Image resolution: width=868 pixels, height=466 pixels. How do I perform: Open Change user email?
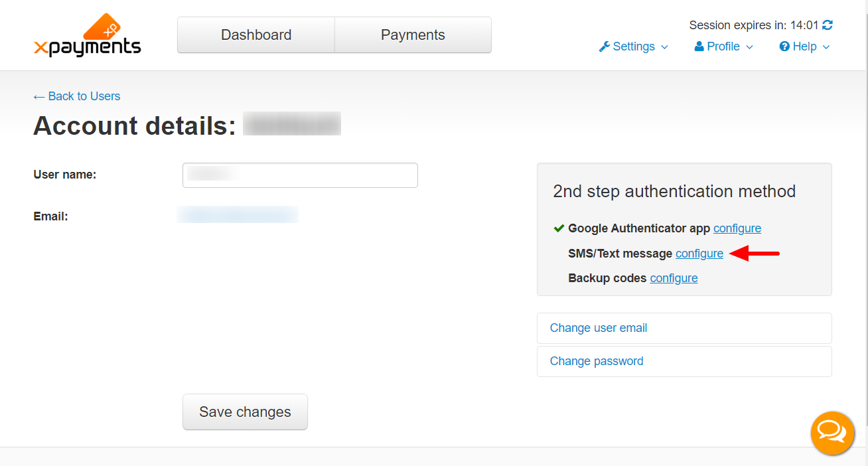click(x=684, y=328)
